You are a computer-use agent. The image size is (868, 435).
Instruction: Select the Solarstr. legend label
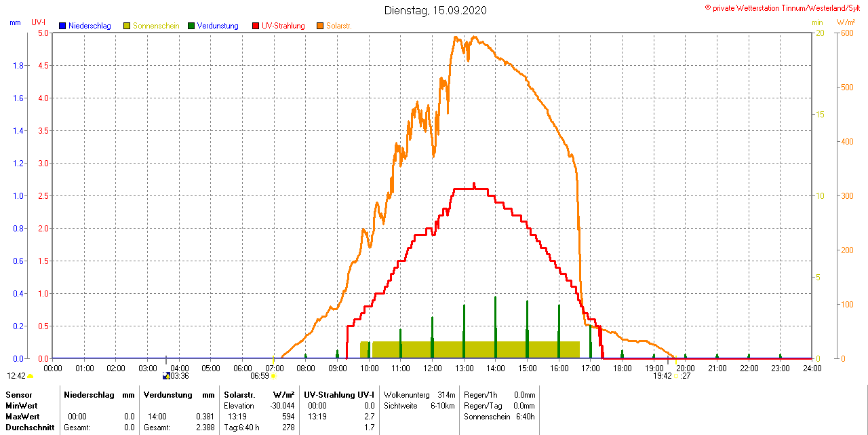339,26
